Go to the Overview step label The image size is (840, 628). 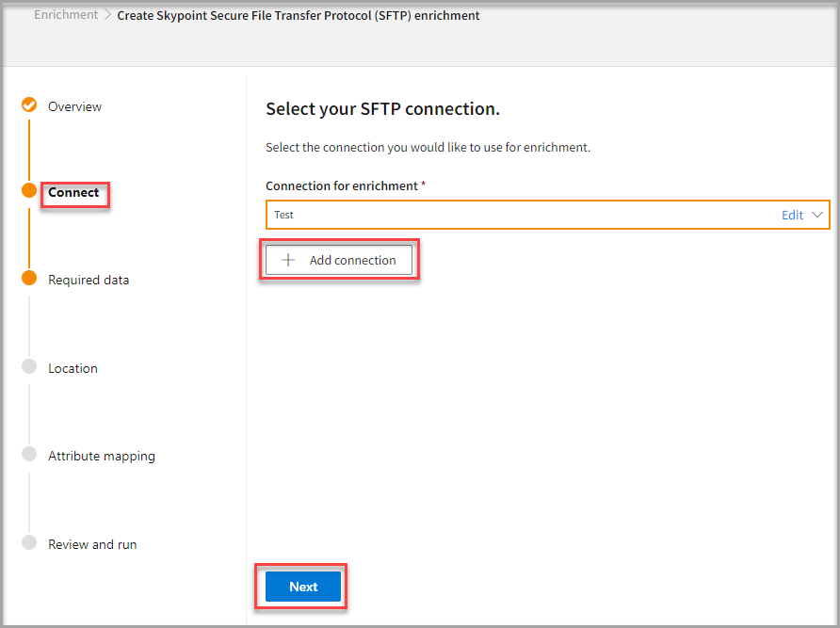click(x=74, y=107)
